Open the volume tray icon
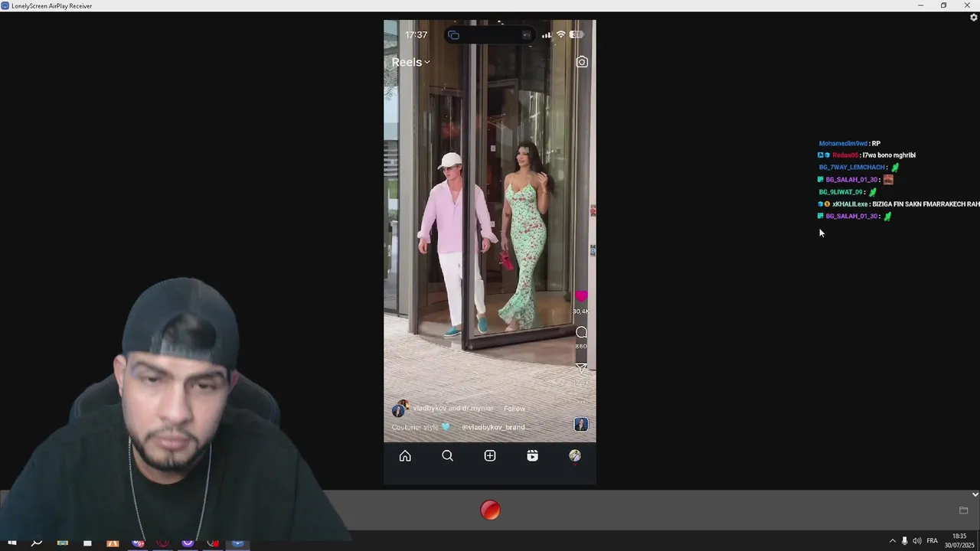The height and width of the screenshot is (551, 980). pyautogui.click(x=917, y=541)
